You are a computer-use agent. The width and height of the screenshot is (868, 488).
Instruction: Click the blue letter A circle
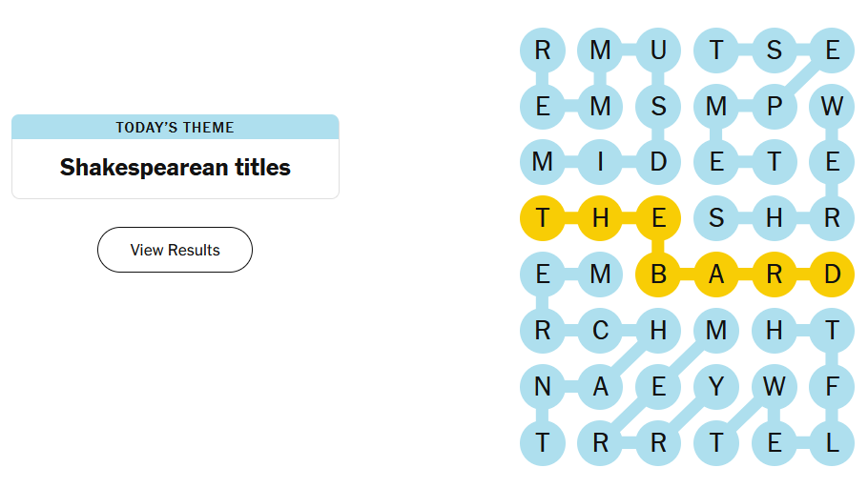coord(600,387)
